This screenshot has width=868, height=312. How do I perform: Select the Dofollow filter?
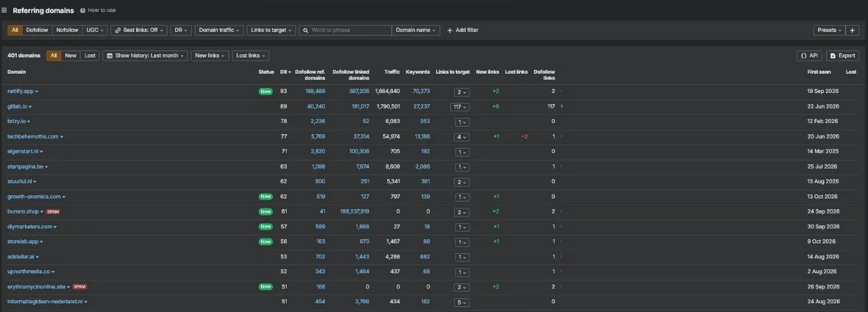37,30
